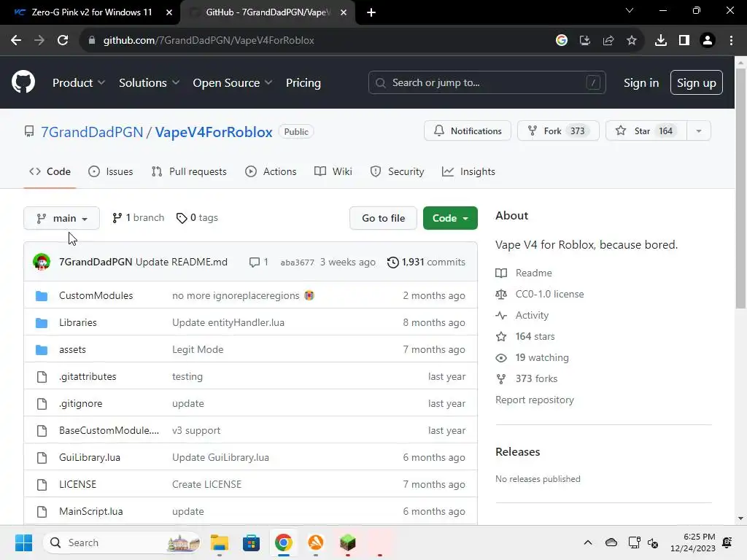This screenshot has width=747, height=560.
Task: Click Windows taskbar Search box
Action: tap(123, 542)
